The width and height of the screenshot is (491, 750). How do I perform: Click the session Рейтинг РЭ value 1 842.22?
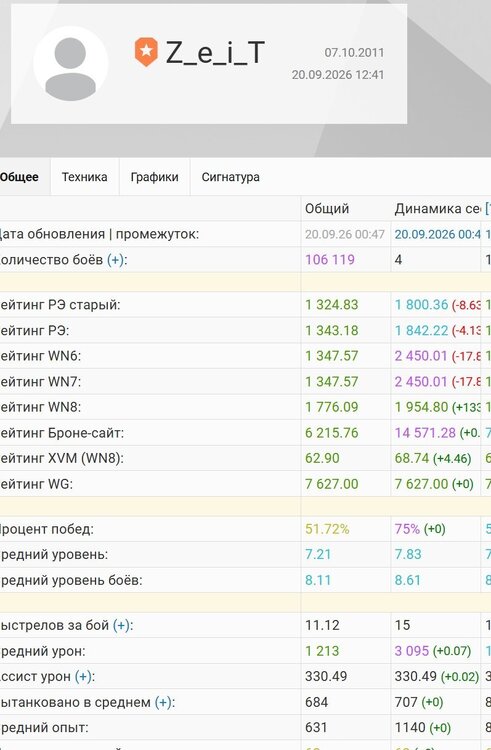tap(421, 331)
